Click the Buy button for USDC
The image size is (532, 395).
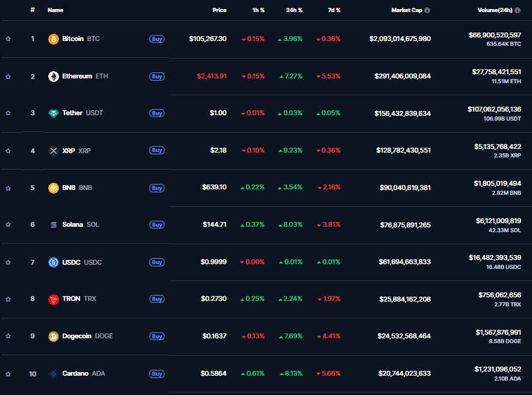coord(157,262)
